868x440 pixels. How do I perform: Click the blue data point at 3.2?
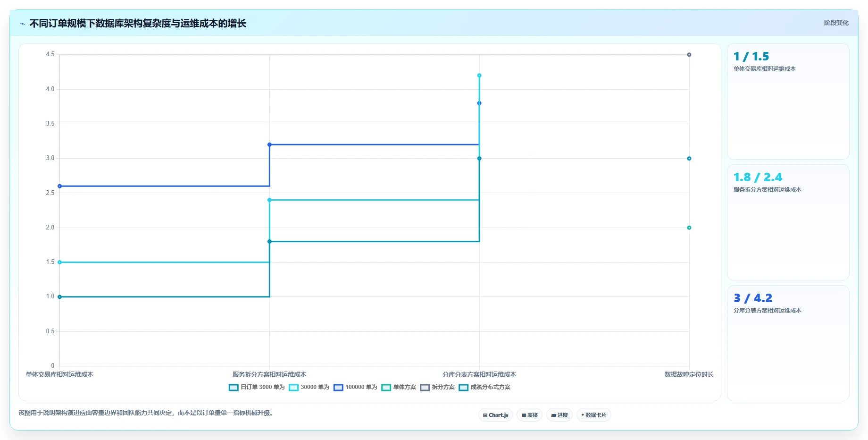tap(269, 144)
